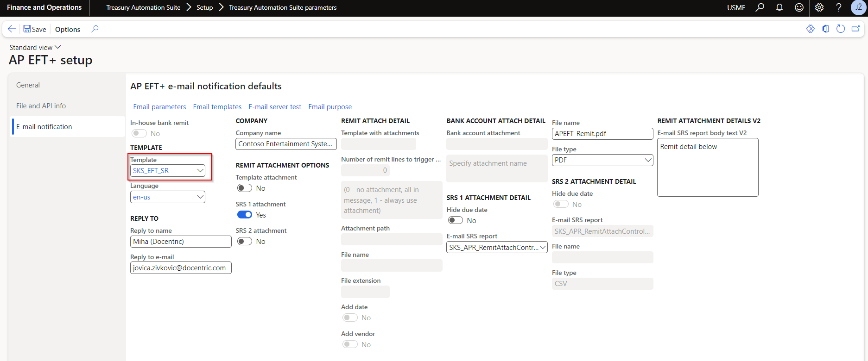The width and height of the screenshot is (868, 361).
Task: Click the File type CSV field
Action: 602,284
